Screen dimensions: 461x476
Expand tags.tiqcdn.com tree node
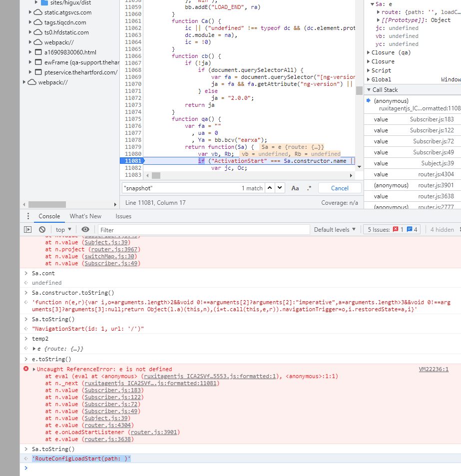[30, 22]
